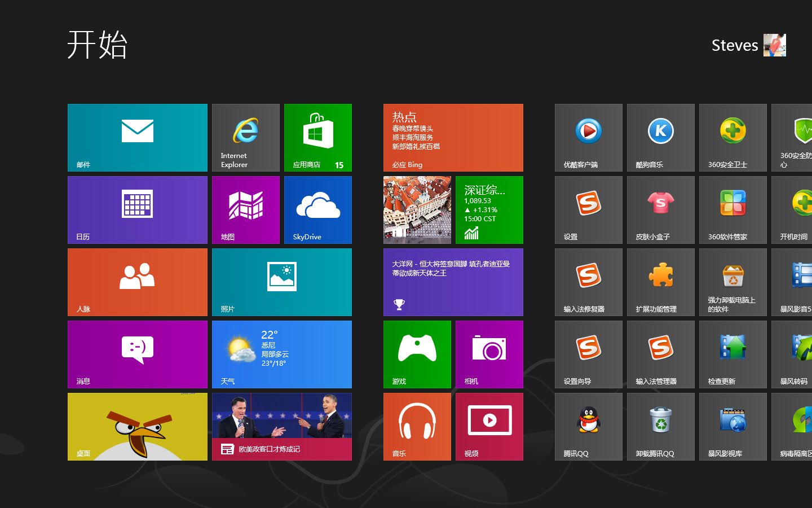Open the Desktop (桌面) Angry Birds tile
Viewport: 812px width, 508px height.
click(138, 427)
